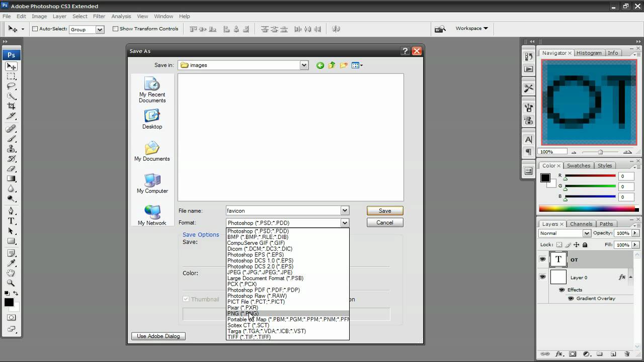Open the Opacity slider arrow
The height and width of the screenshot is (362, 644).
click(x=635, y=233)
